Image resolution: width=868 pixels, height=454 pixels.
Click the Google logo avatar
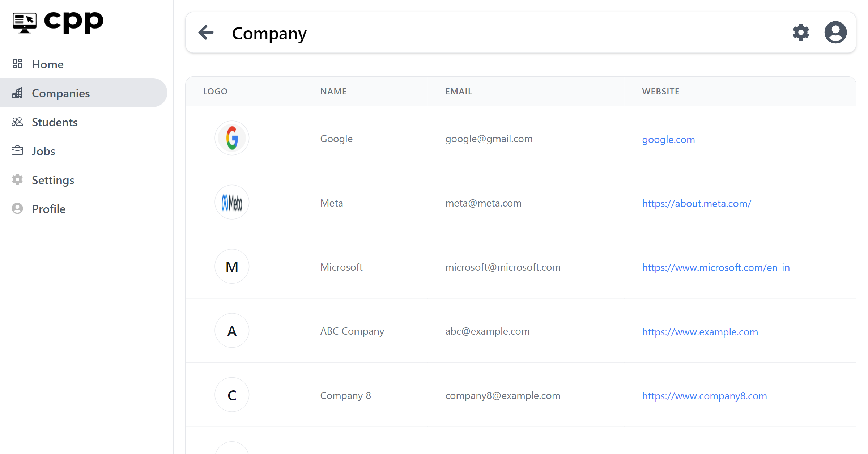tap(232, 138)
